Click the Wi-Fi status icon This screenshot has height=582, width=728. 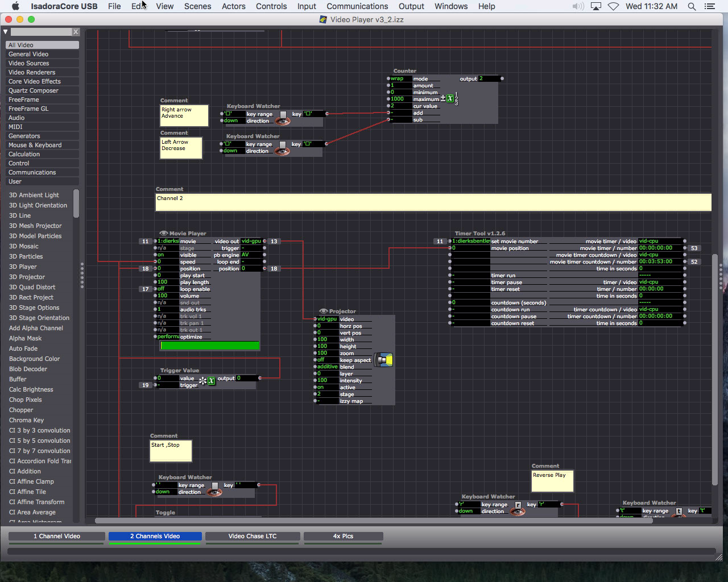click(x=614, y=6)
